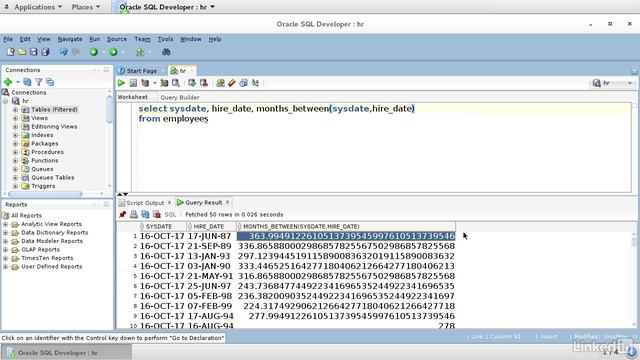Select the Triggers tree item
This screenshot has width=640, height=360.
(x=43, y=186)
